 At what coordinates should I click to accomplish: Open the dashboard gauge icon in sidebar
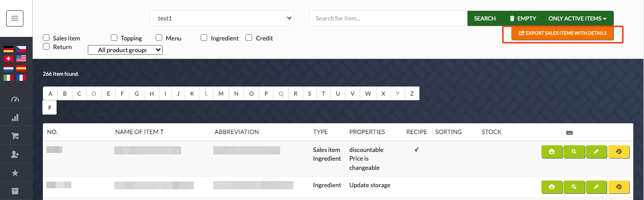[x=15, y=99]
